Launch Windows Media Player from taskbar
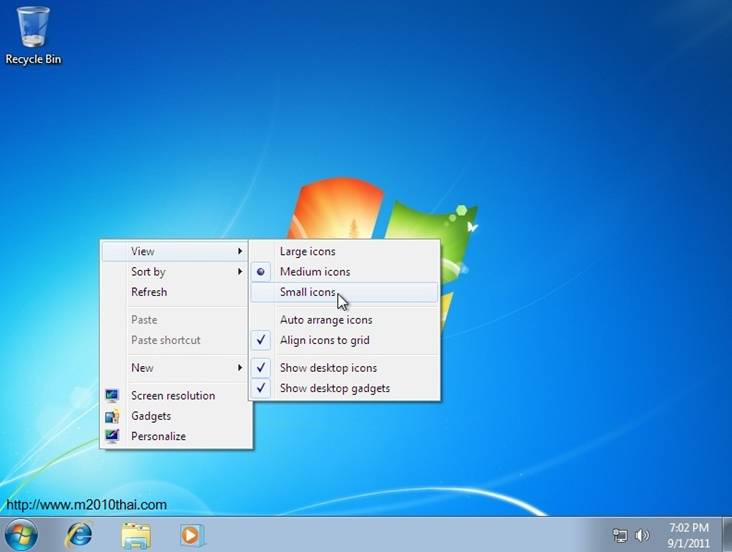Screen dimensions: 732x552 click(191, 535)
